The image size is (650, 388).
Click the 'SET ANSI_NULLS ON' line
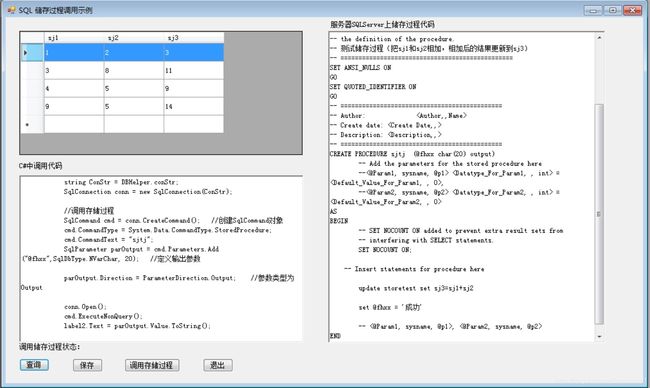click(x=360, y=68)
